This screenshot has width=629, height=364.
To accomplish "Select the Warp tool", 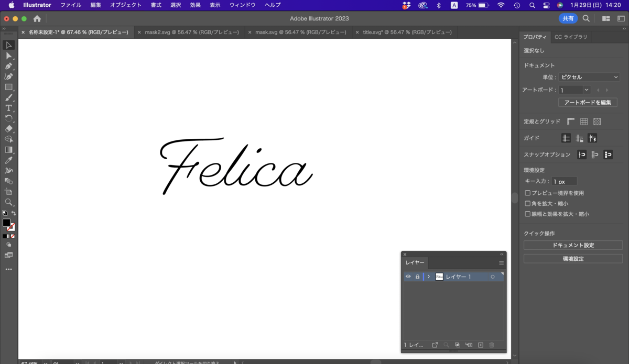I will 8,171.
